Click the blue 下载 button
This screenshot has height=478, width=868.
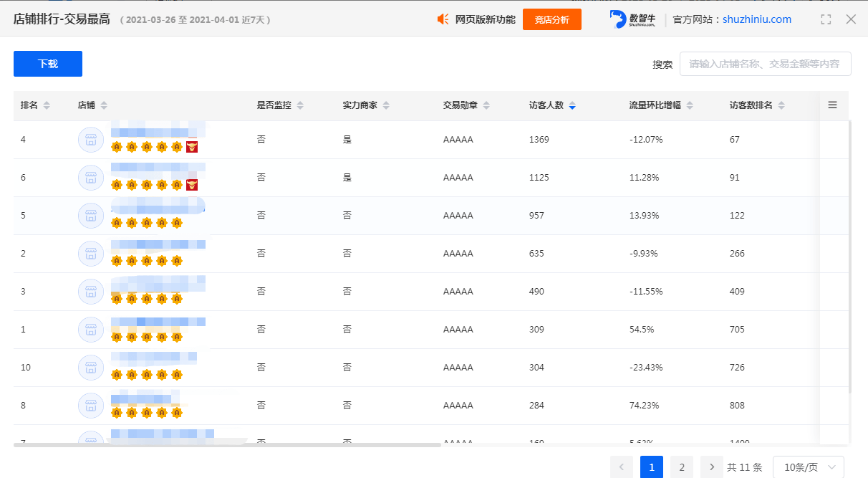pyautogui.click(x=48, y=64)
